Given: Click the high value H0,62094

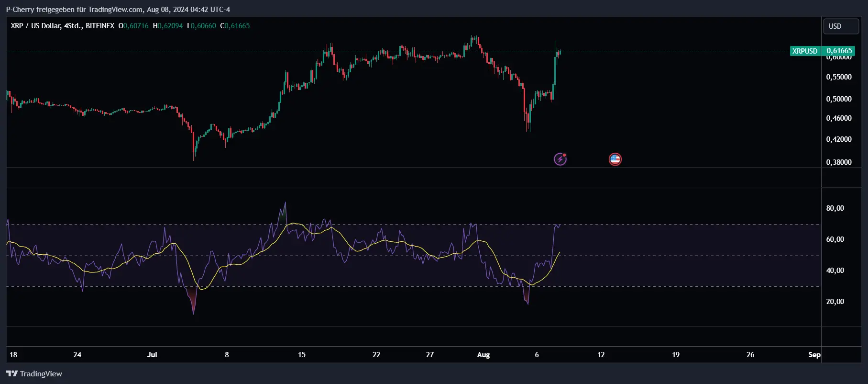Looking at the screenshot, I should click(168, 26).
